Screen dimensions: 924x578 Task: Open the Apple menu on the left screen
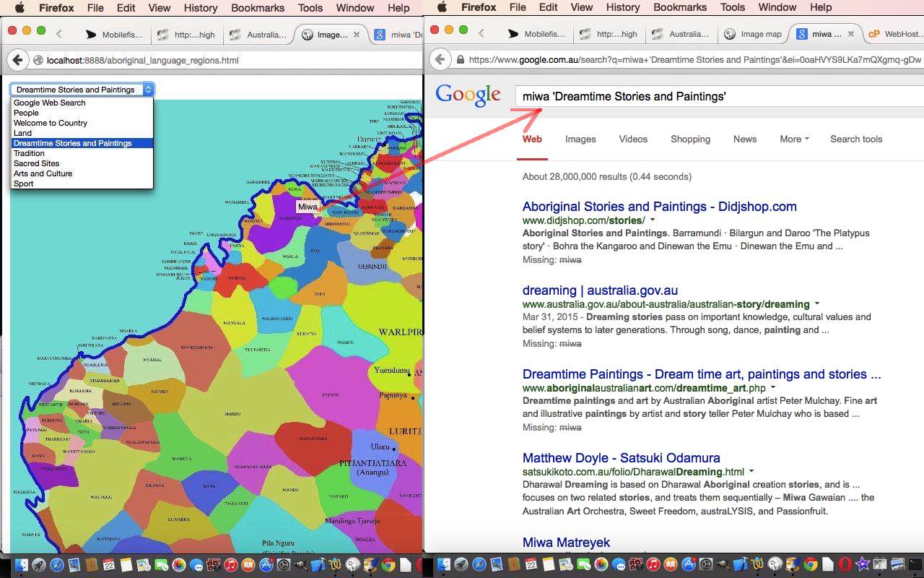pos(20,8)
